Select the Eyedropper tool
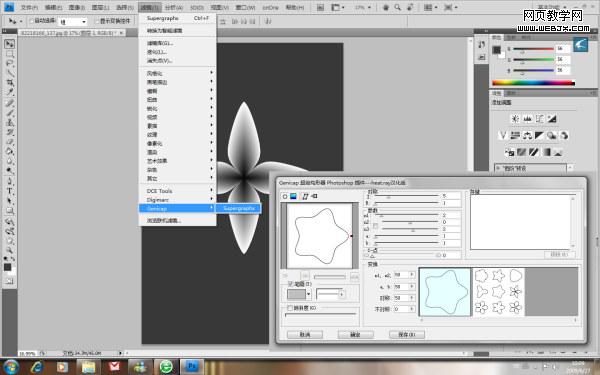 10,92
